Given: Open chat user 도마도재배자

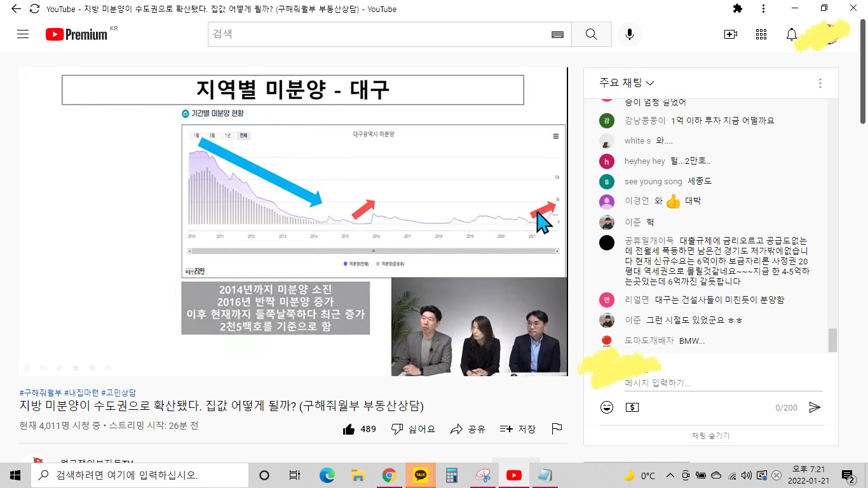Looking at the screenshot, I should point(649,341).
